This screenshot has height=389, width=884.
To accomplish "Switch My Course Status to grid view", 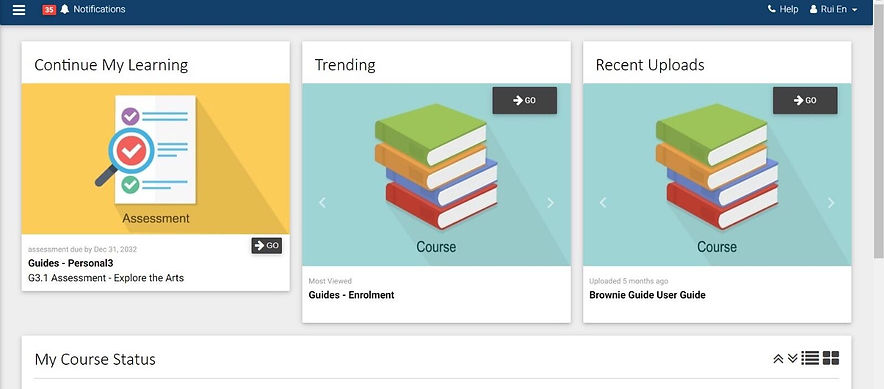I will (x=831, y=358).
